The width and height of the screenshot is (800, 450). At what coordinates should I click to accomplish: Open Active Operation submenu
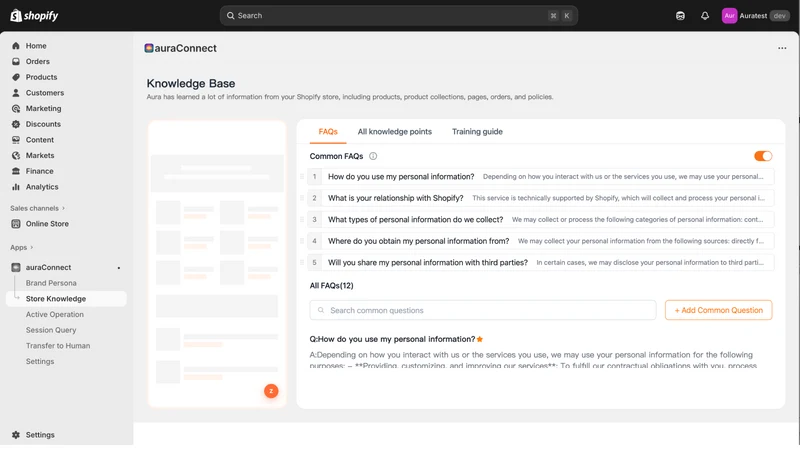(55, 314)
